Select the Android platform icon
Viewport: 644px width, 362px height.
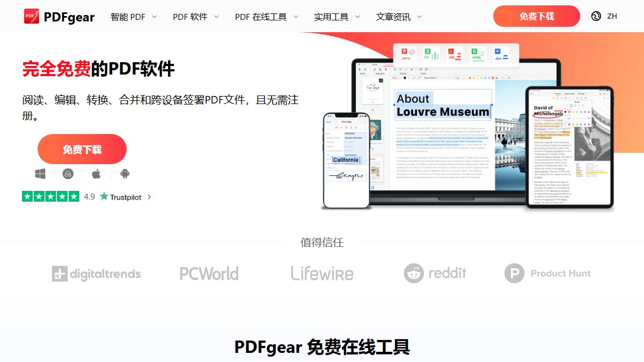[x=125, y=174]
